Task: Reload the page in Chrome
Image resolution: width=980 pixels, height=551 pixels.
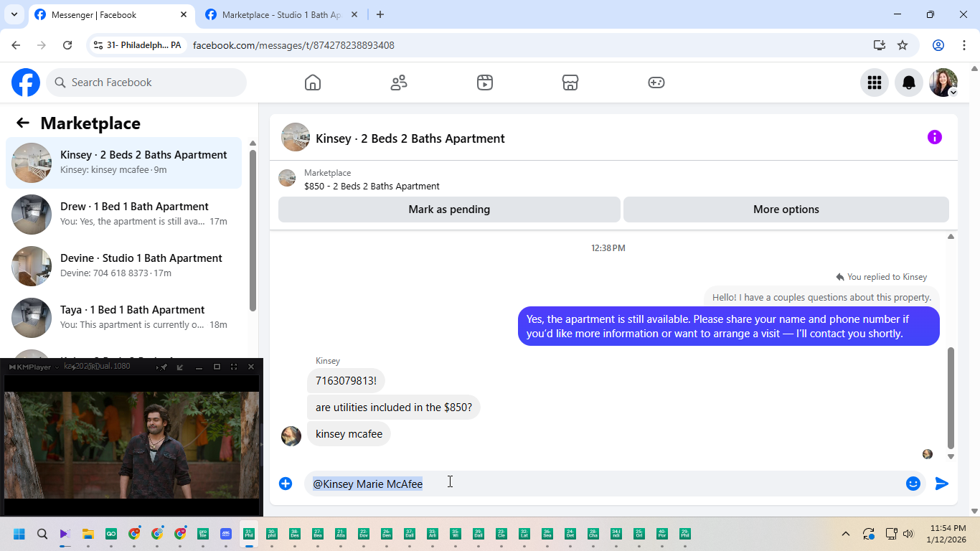Action: pos(67,45)
